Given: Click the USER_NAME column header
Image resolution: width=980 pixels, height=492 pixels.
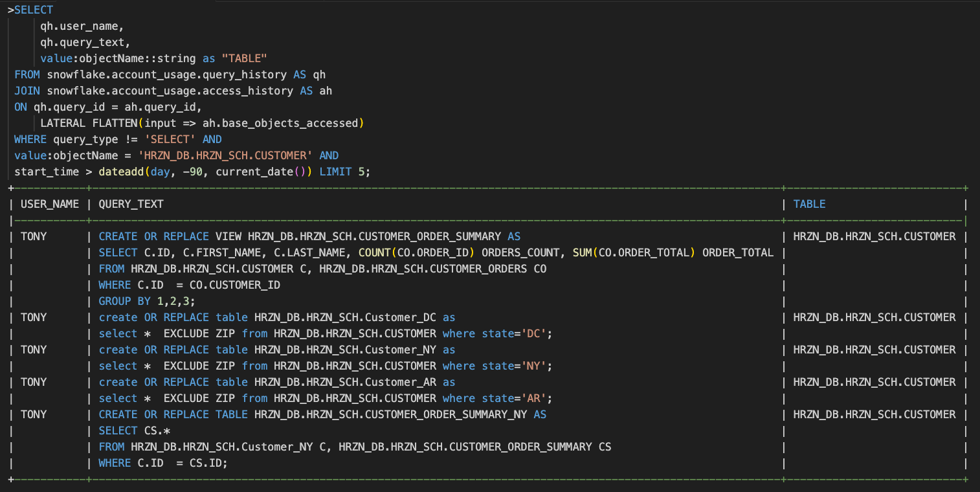Looking at the screenshot, I should pos(50,204).
